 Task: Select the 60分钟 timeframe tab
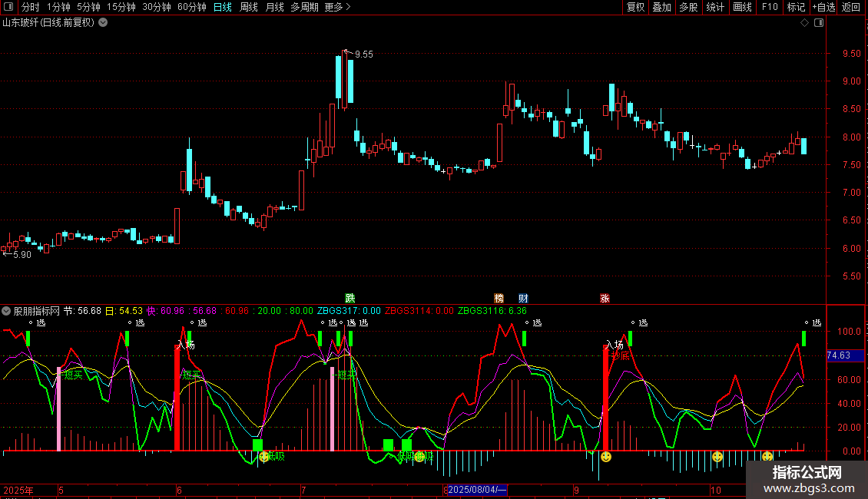(191, 8)
